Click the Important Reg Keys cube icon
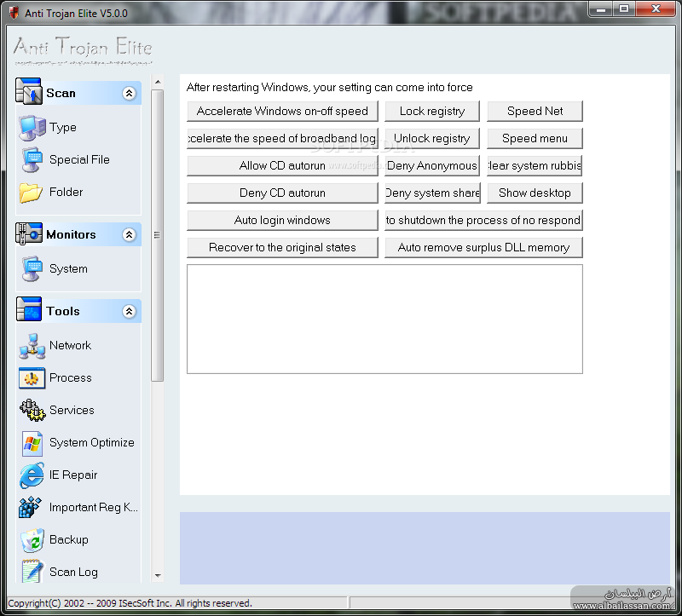Viewport: 682px width, 616px height. point(30,507)
